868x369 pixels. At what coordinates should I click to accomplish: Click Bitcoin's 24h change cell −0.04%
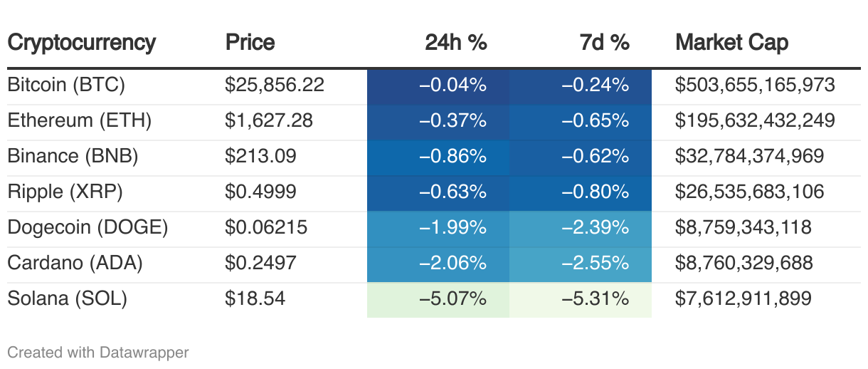[452, 85]
